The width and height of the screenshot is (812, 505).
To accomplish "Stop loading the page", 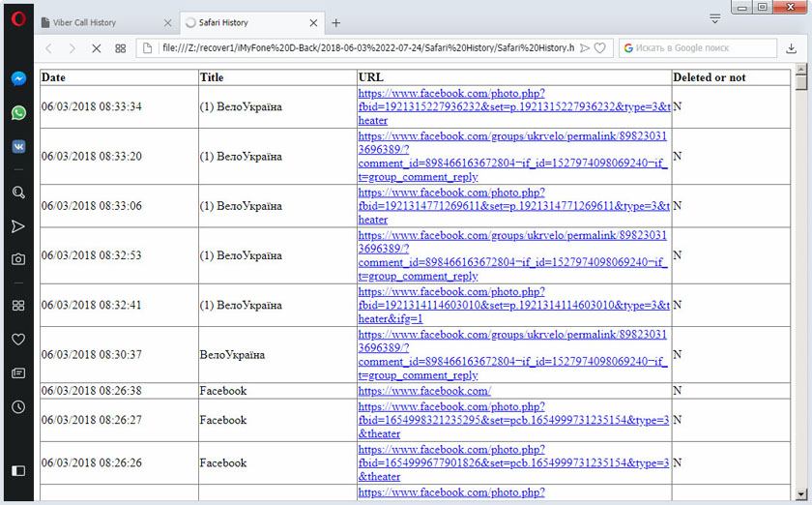I will (x=97, y=48).
